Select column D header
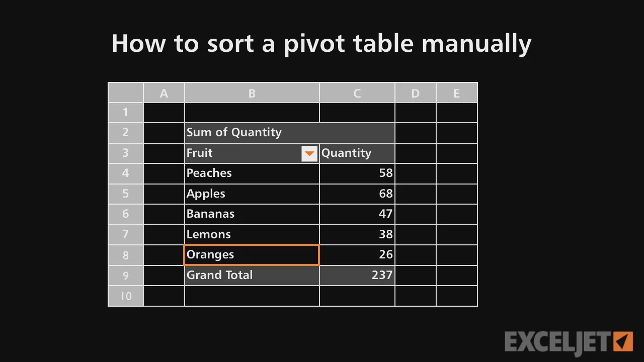644x362 pixels. point(415,94)
